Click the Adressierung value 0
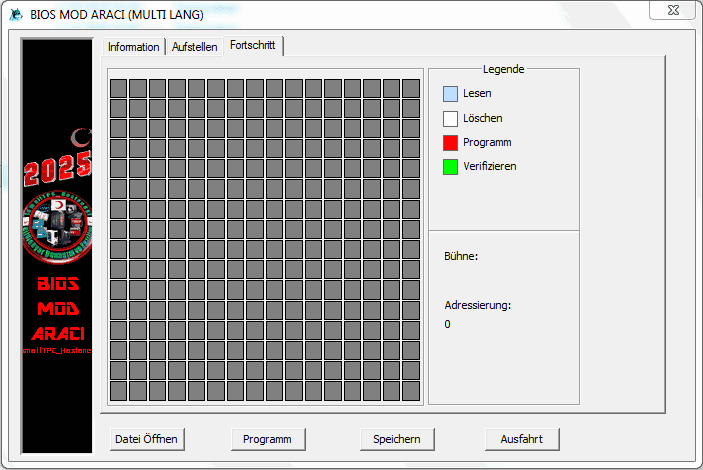Image resolution: width=703 pixels, height=470 pixels. [448, 324]
